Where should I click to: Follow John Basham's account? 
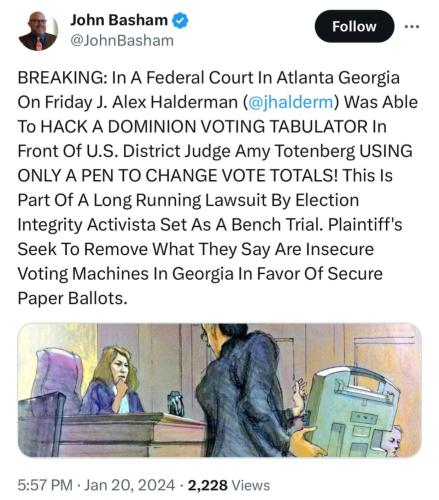(x=354, y=26)
